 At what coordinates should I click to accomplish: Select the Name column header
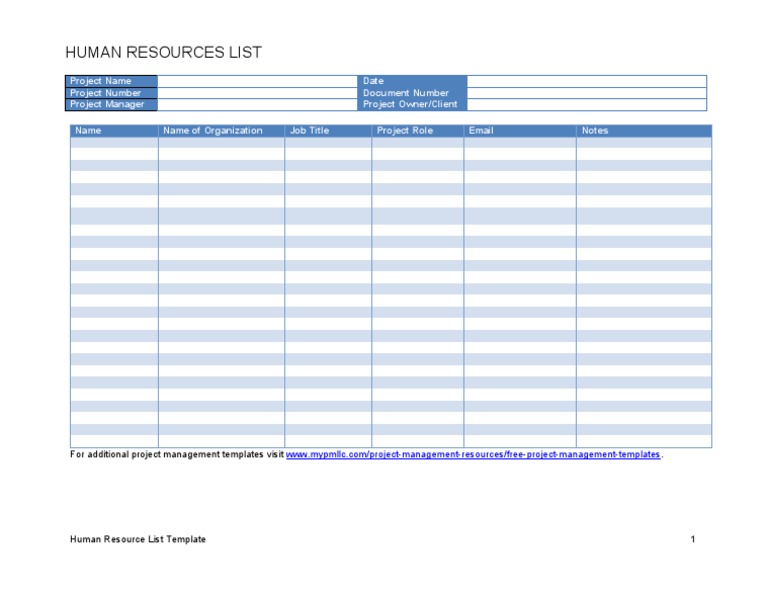[113, 130]
